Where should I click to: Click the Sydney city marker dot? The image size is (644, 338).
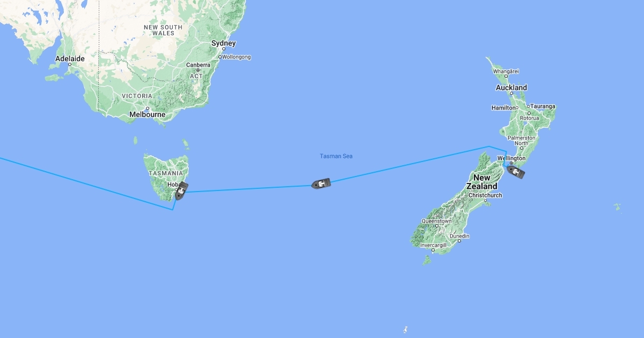(x=224, y=49)
